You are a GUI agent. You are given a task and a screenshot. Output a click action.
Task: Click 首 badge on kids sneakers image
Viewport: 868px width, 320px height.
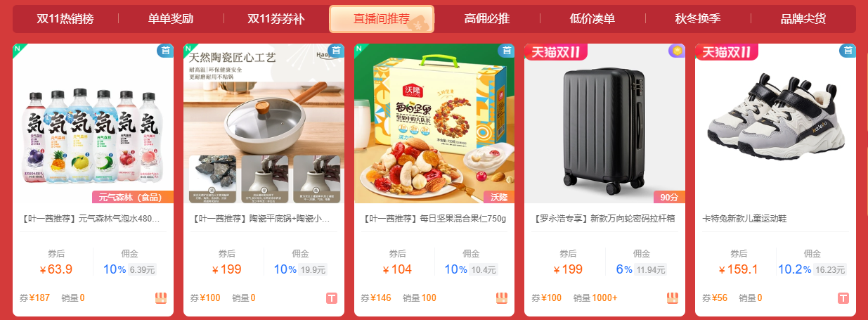848,50
